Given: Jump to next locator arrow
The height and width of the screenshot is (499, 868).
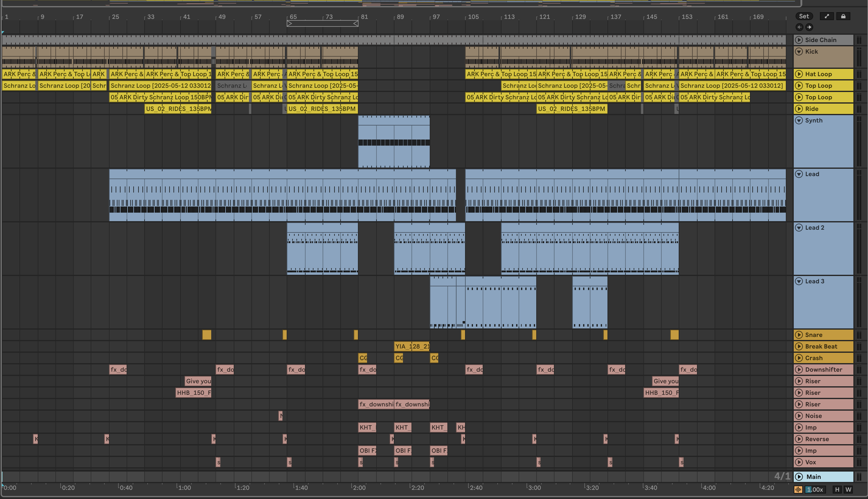Looking at the screenshot, I should tap(809, 27).
